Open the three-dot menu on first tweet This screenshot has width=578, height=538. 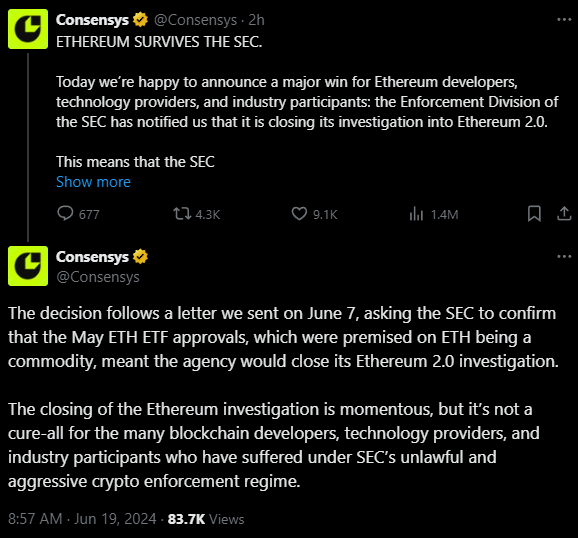click(564, 20)
